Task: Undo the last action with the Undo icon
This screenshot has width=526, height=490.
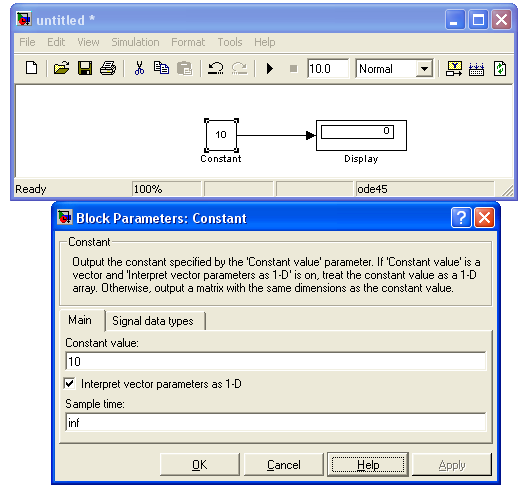Action: pyautogui.click(x=215, y=68)
